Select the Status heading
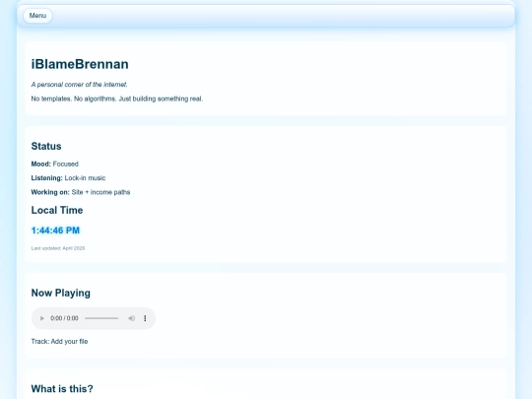The width and height of the screenshot is (532, 399). tap(46, 146)
